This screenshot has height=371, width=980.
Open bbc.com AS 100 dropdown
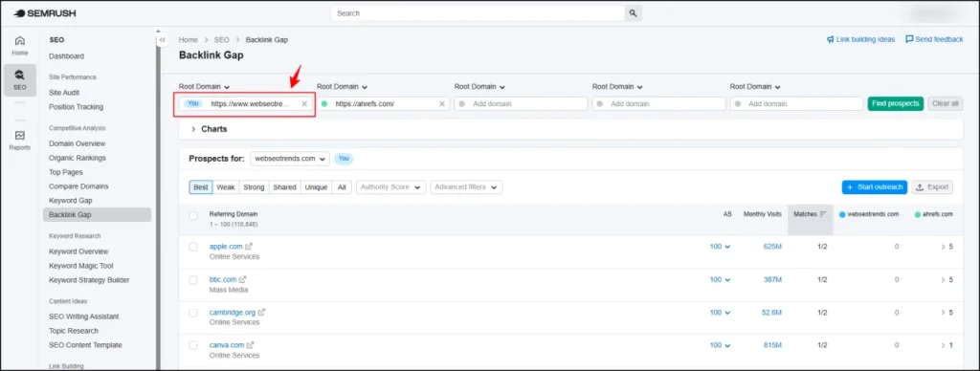tap(720, 280)
